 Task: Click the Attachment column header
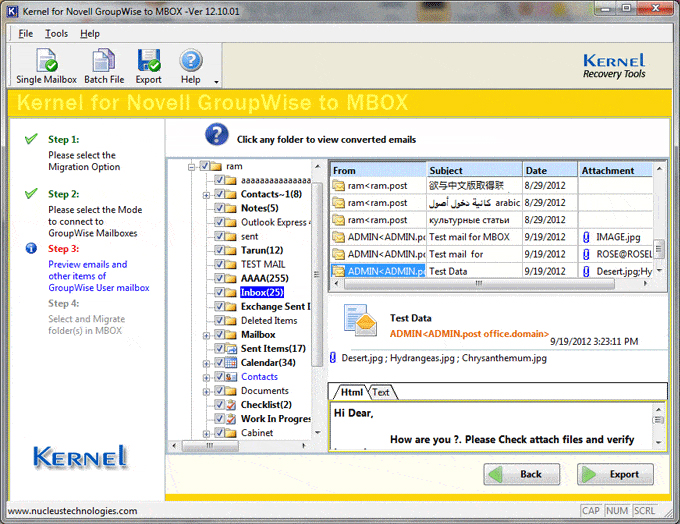tap(615, 170)
